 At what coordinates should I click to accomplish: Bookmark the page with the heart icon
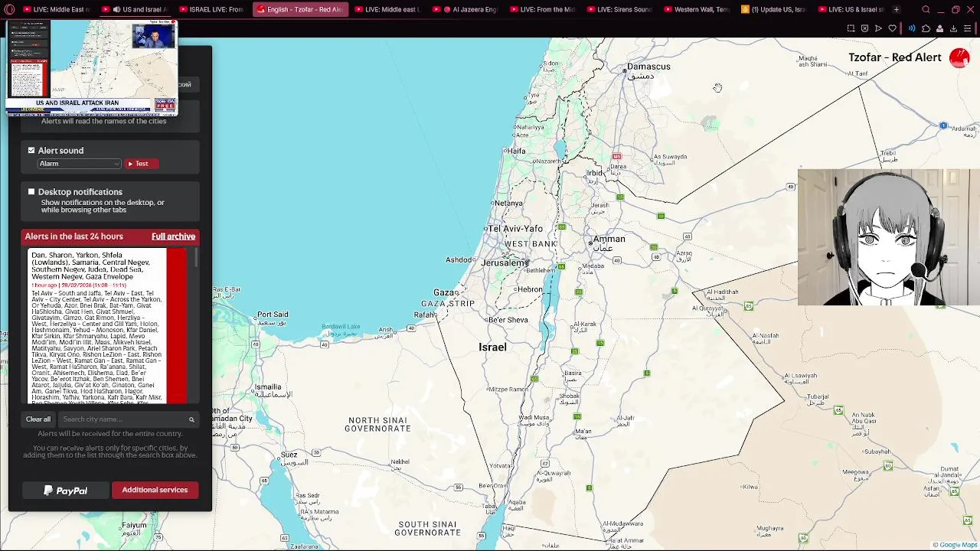[892, 28]
